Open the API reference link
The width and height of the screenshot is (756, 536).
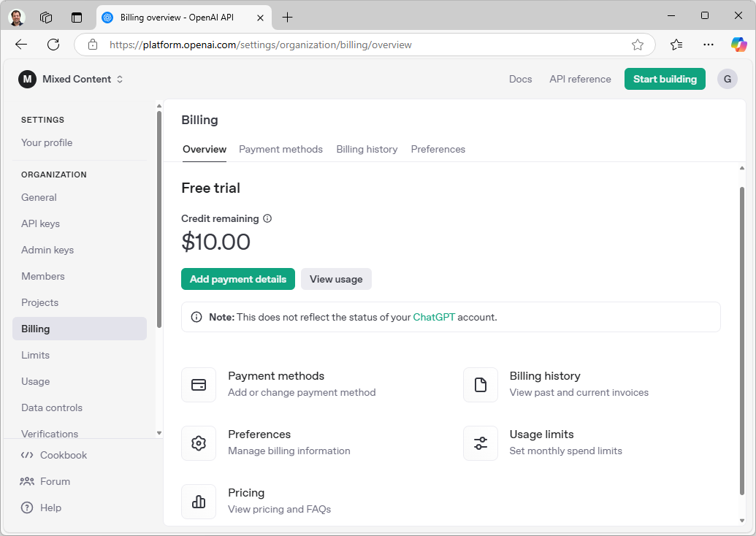click(x=580, y=79)
